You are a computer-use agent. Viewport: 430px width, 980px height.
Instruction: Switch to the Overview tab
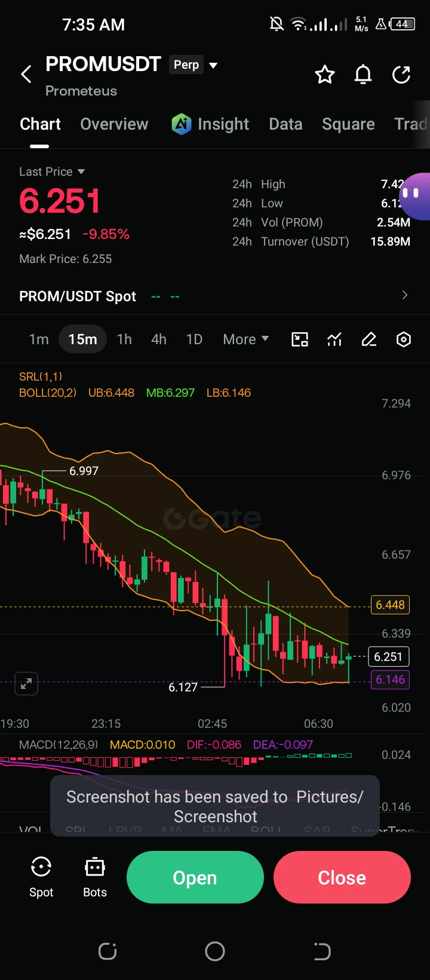114,124
